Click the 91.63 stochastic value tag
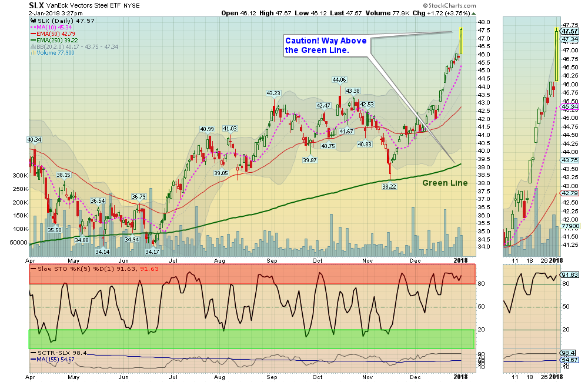This screenshot has width=588, height=382. tap(570, 275)
